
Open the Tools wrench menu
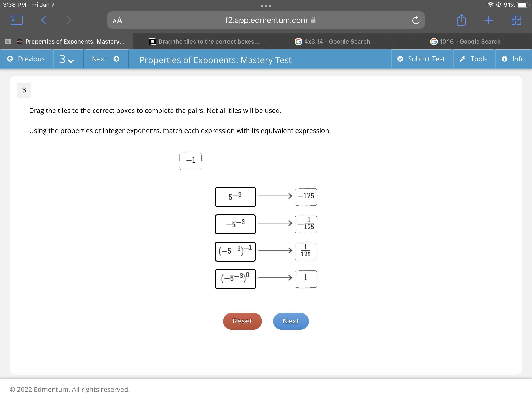tap(473, 59)
